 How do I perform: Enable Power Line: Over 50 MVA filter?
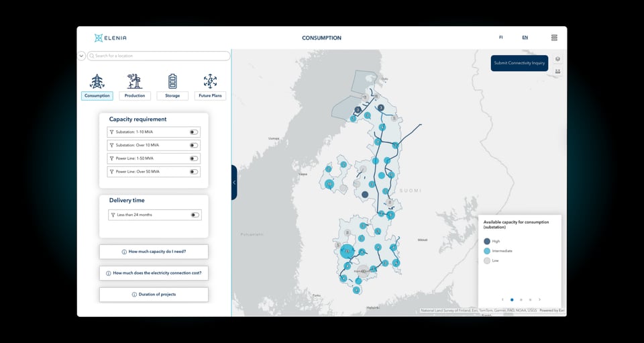click(x=194, y=172)
